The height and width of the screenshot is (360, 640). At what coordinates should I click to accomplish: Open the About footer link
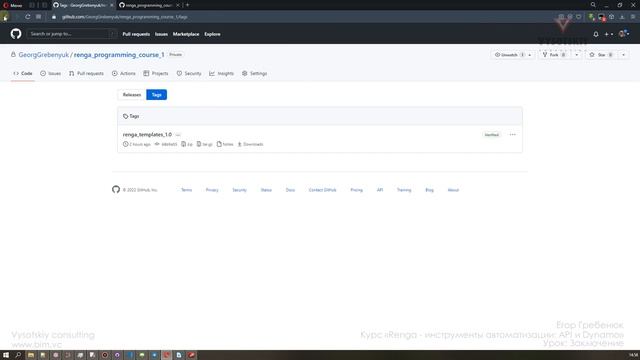coord(453,190)
